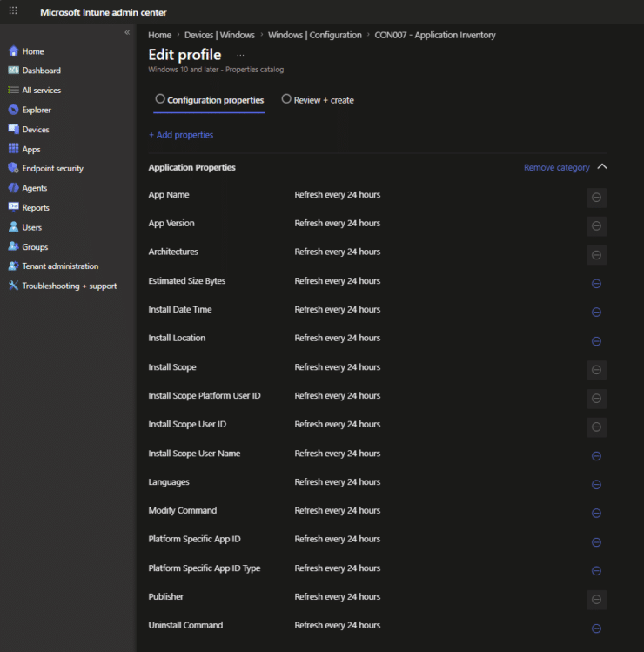This screenshot has width=644, height=652.
Task: Remove the App Name property
Action: [597, 198]
